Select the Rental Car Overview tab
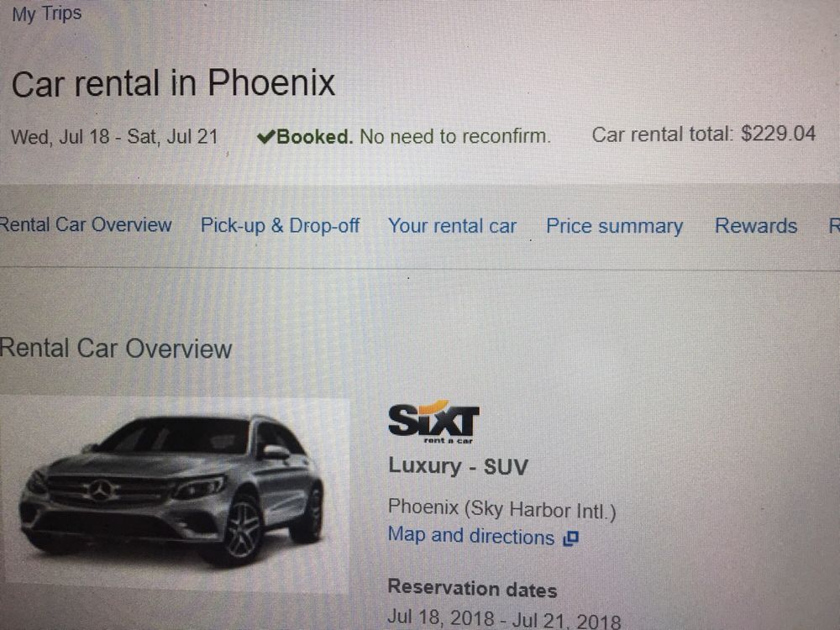 click(86, 224)
